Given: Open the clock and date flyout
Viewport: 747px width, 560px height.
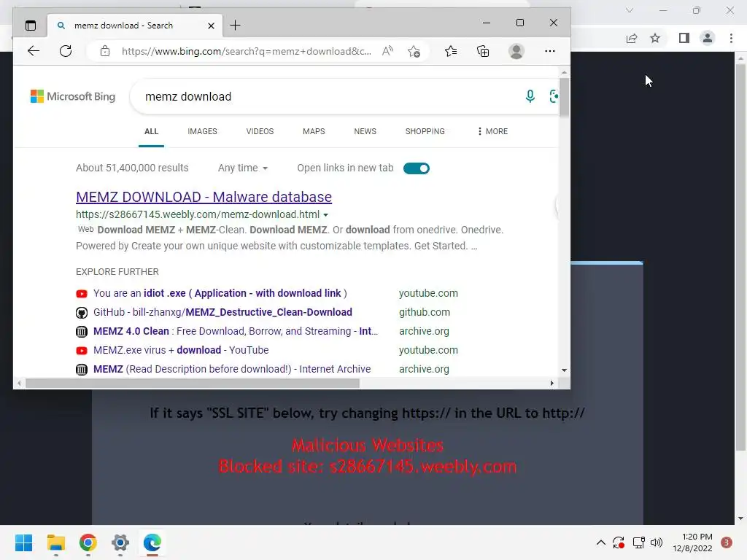Looking at the screenshot, I should (692, 542).
